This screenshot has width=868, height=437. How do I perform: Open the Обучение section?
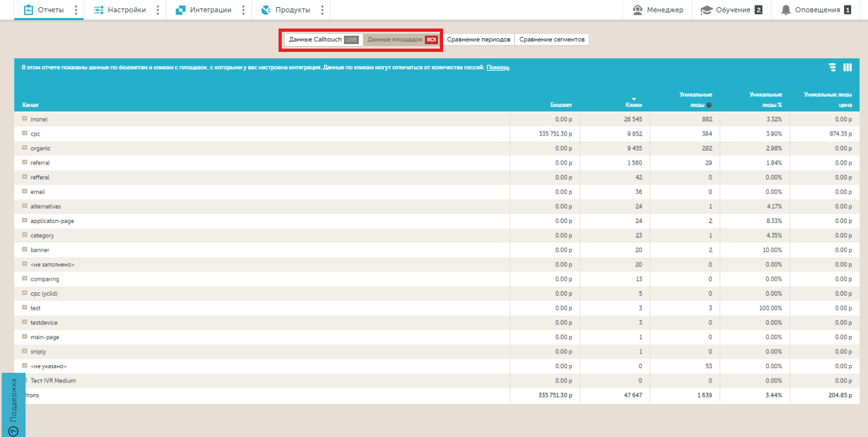tap(731, 10)
